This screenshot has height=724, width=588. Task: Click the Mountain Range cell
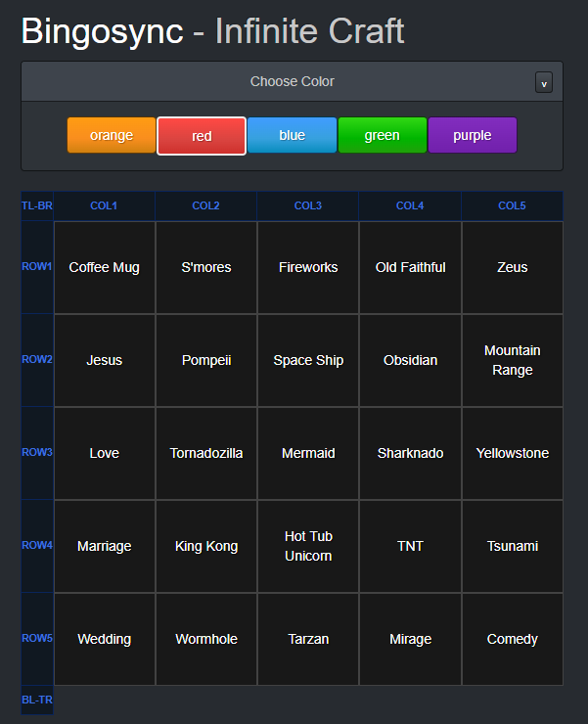coord(512,360)
